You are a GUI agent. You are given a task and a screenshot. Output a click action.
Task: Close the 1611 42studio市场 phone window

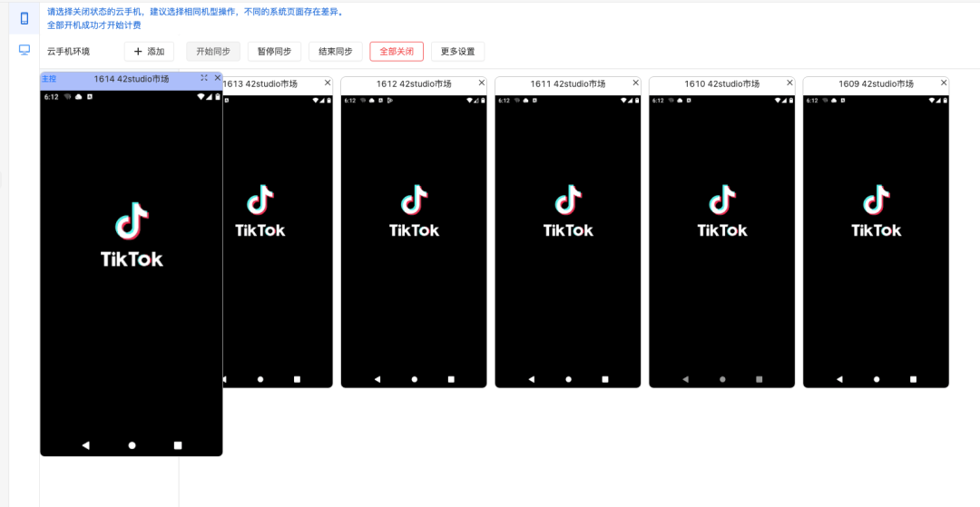click(x=635, y=83)
